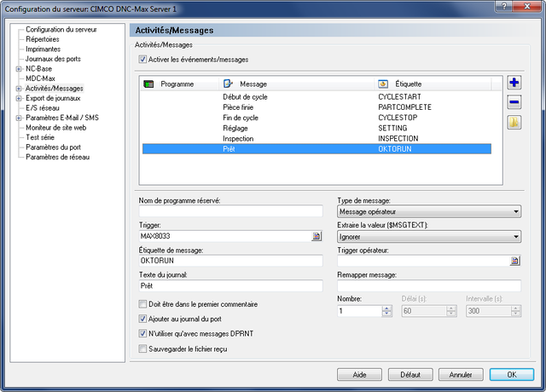This screenshot has height=392, width=546.
Task: Select Répertoires in the tree
Action: (43, 39)
